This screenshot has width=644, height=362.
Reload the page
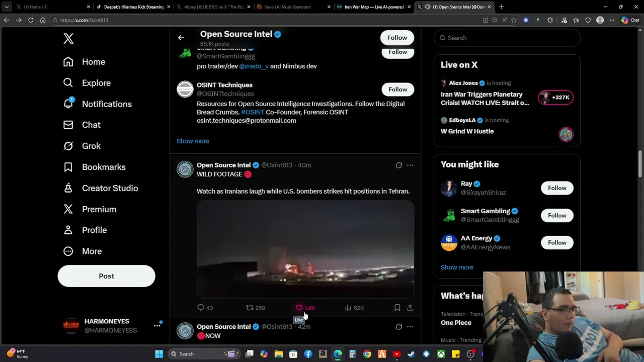(31, 20)
